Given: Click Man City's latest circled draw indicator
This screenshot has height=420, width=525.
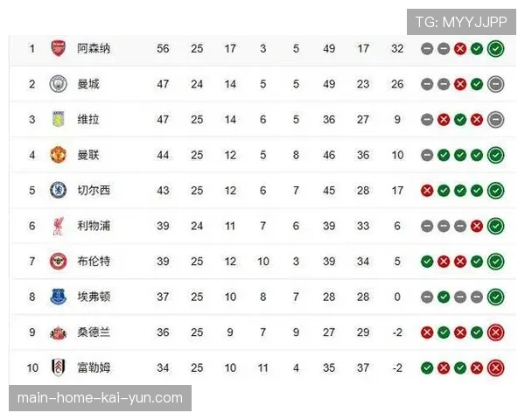Looking at the screenshot, I should tap(495, 84).
